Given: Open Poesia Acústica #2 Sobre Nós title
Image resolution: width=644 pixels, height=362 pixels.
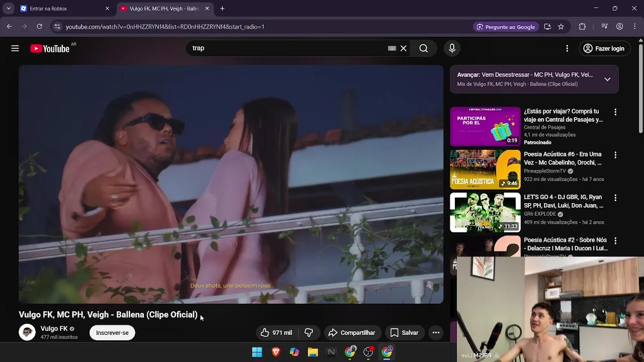Looking at the screenshot, I should (x=566, y=244).
